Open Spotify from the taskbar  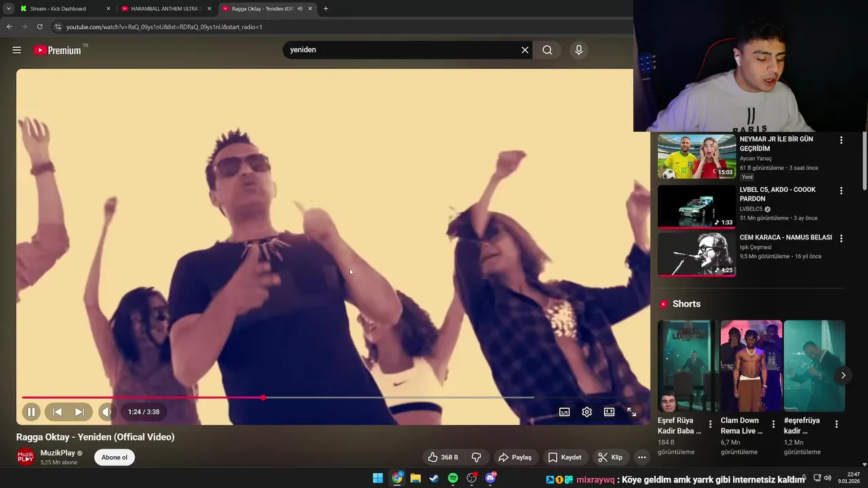(453, 478)
